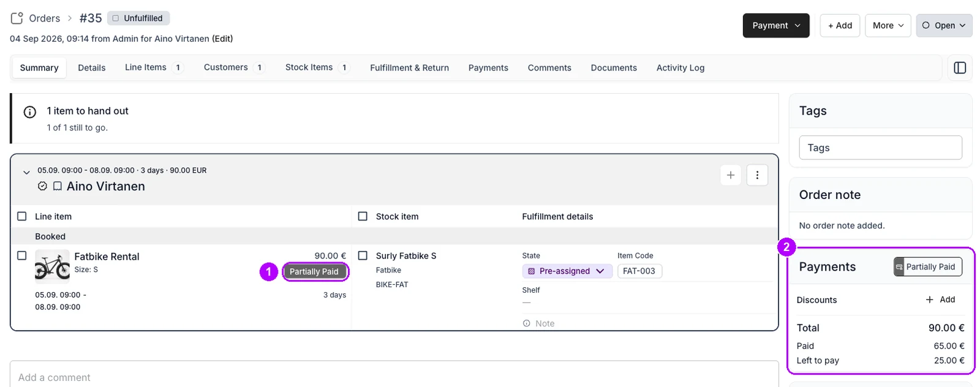Open the Line Items tab
The height and width of the screenshot is (387, 980).
(153, 68)
